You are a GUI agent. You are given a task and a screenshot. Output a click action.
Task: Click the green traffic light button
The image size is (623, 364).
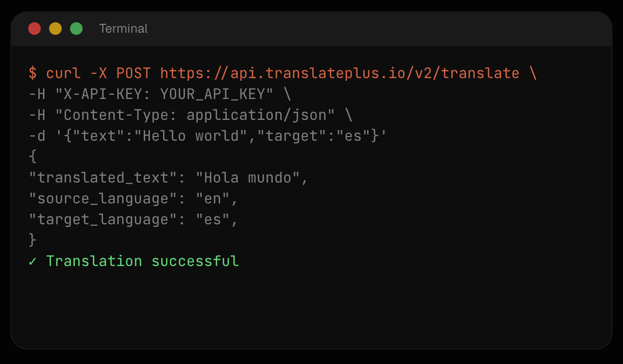tap(75, 28)
